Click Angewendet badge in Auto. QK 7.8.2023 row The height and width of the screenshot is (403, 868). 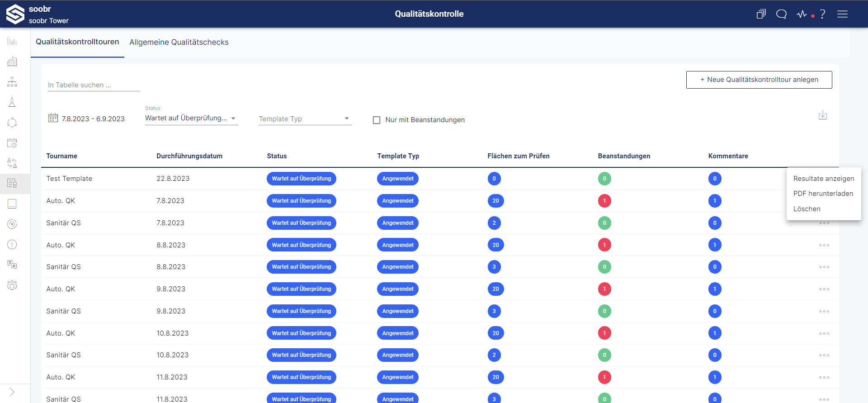tap(398, 201)
